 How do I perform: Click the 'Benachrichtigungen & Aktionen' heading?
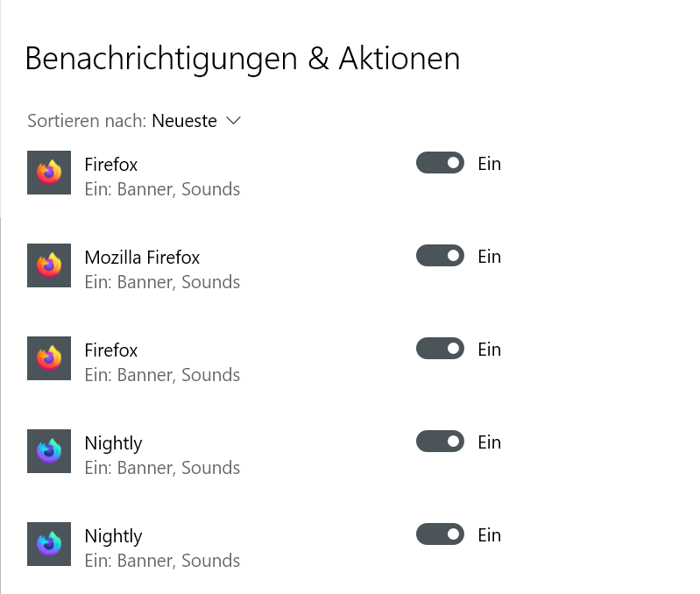(243, 59)
